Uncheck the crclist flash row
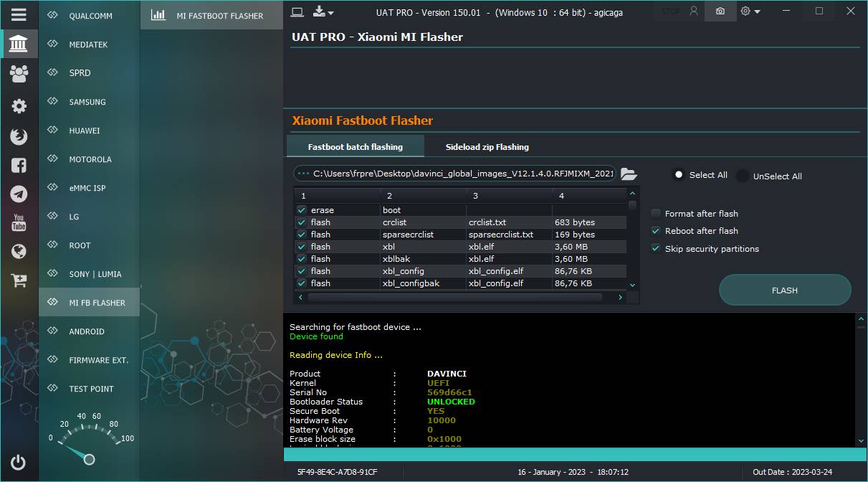Image resolution: width=868 pixels, height=482 pixels. point(302,222)
